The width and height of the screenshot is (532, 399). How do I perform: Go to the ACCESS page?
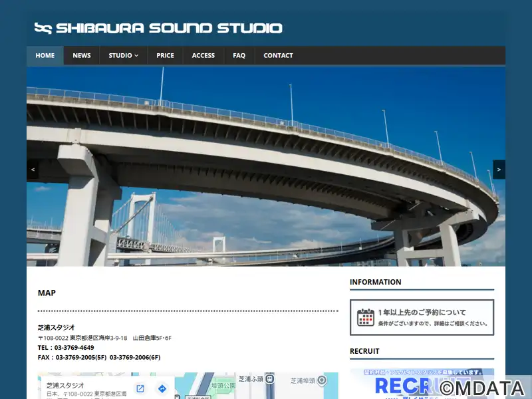click(x=203, y=55)
